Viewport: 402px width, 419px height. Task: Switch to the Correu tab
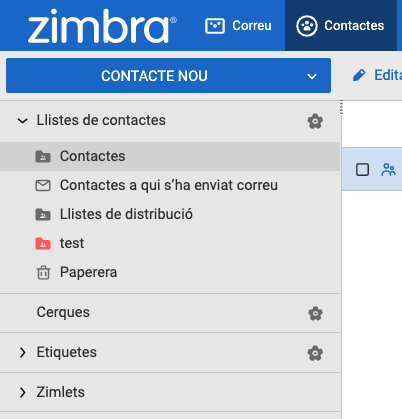pyautogui.click(x=238, y=26)
